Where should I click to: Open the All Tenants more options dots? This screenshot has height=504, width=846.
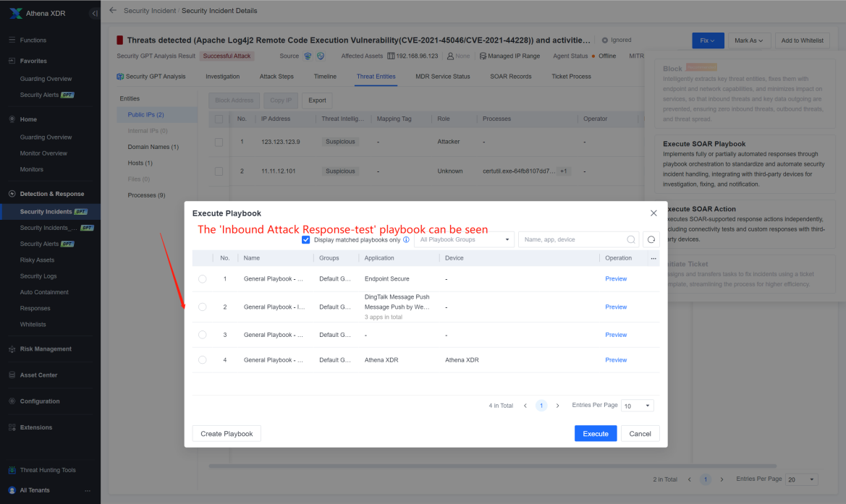pyautogui.click(x=88, y=490)
